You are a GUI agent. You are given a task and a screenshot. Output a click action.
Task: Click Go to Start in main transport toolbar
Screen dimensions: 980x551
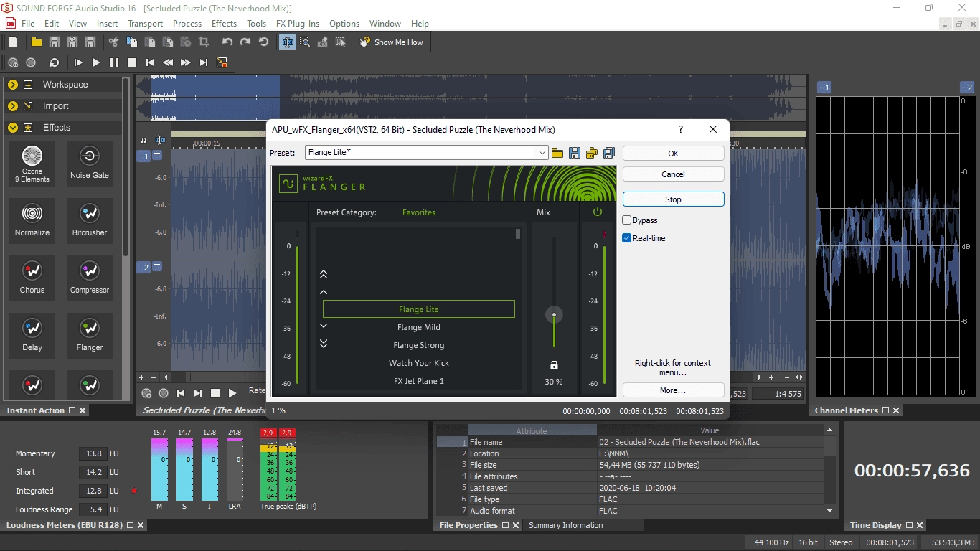click(150, 62)
